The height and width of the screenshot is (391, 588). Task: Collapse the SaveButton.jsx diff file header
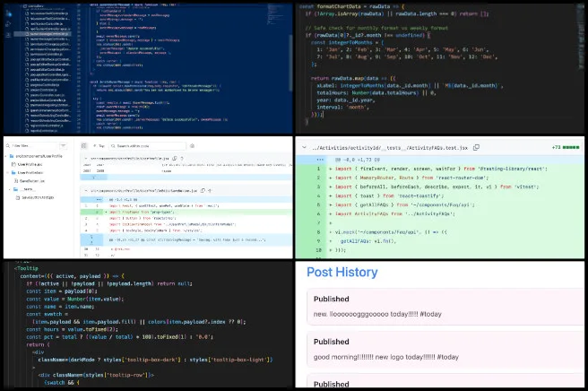click(86, 191)
